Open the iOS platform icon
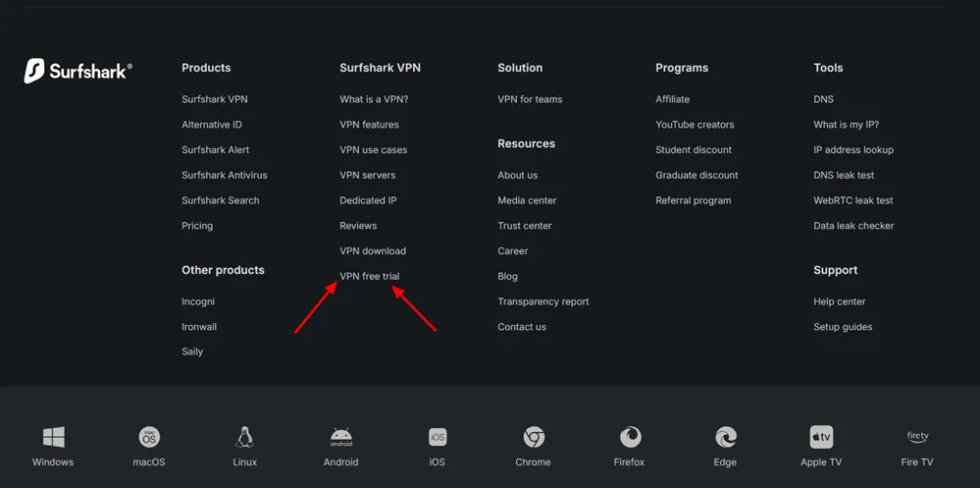Image resolution: width=980 pixels, height=488 pixels. click(438, 437)
